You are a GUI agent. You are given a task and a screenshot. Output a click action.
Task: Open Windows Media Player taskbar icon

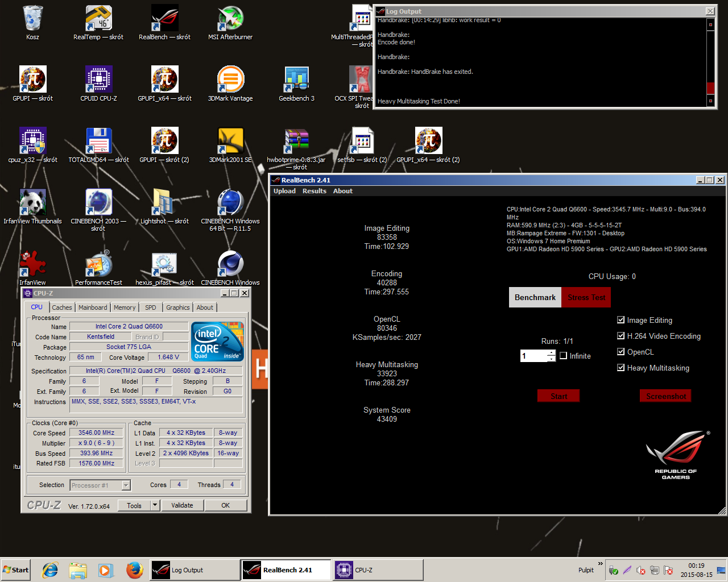click(106, 570)
